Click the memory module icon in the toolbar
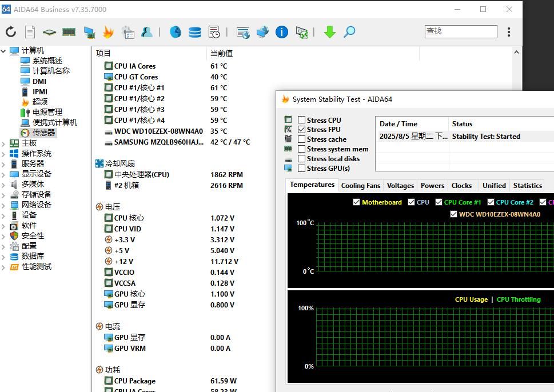554x392 pixels. 69,32
